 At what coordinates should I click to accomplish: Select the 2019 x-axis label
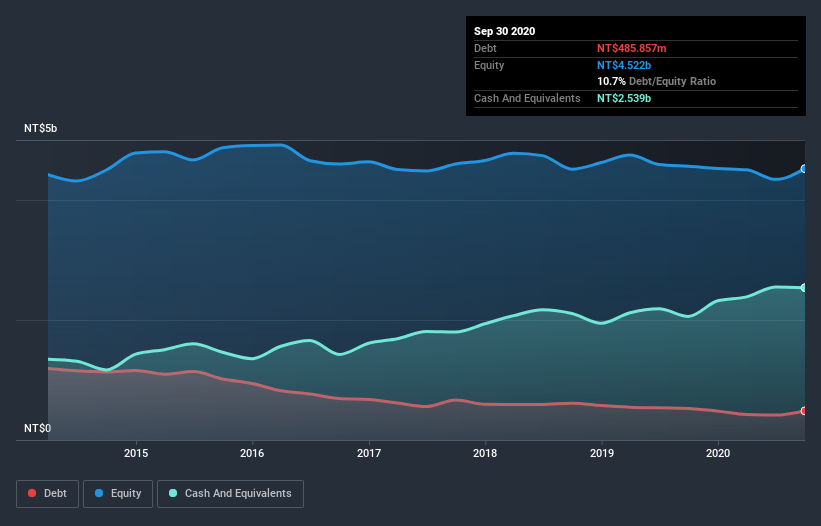click(602, 453)
